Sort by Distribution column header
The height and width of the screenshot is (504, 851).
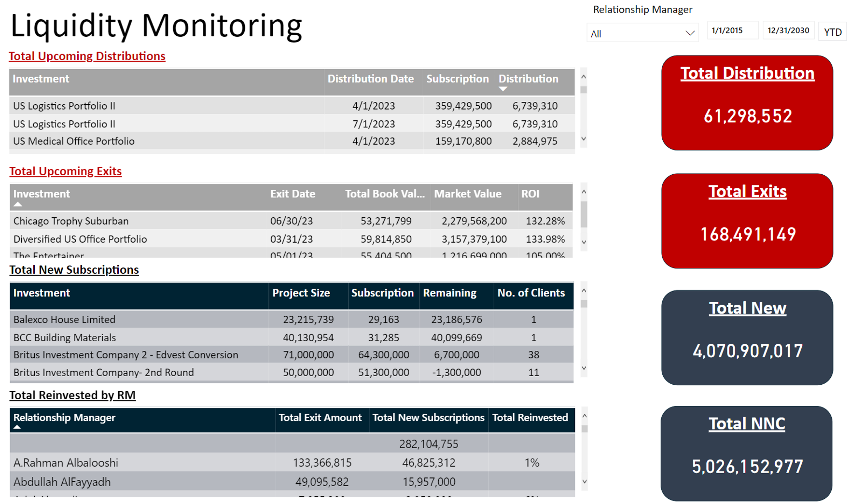(528, 79)
